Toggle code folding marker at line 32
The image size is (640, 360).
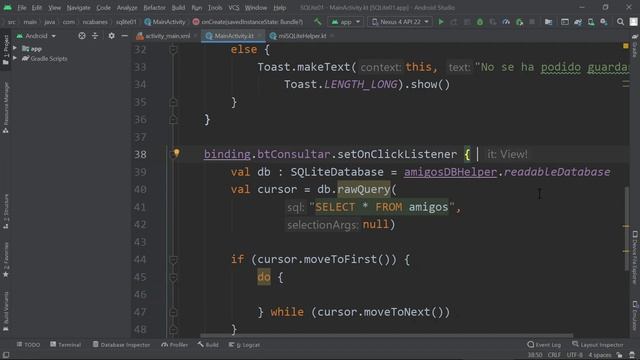[173, 49]
